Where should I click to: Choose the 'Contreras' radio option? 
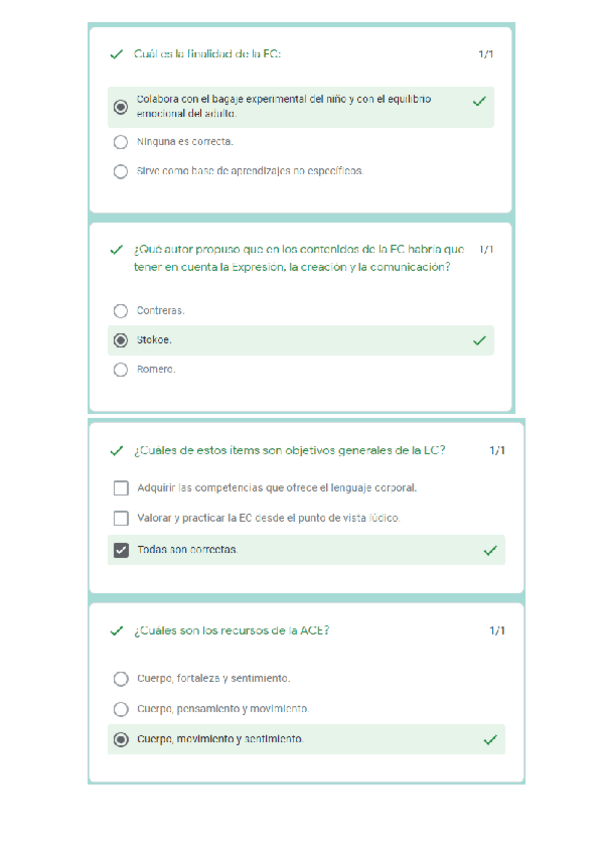tap(121, 311)
